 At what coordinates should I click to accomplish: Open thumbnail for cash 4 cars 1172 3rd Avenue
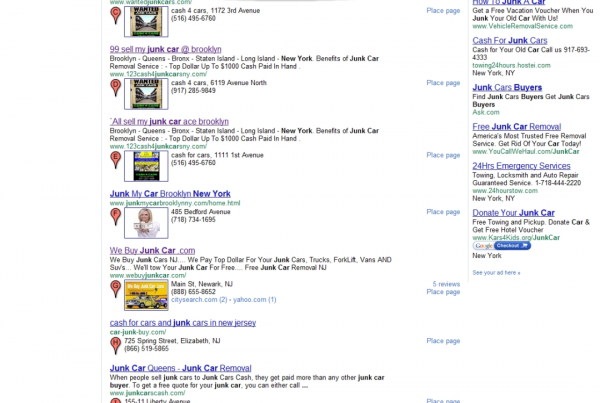point(146,21)
